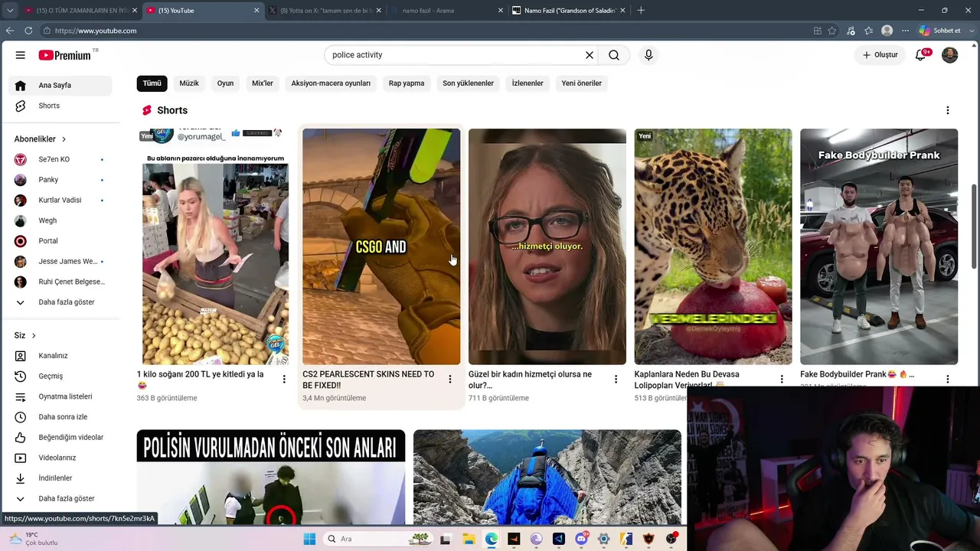
Task: Click the Oluştur create button
Action: click(x=880, y=55)
